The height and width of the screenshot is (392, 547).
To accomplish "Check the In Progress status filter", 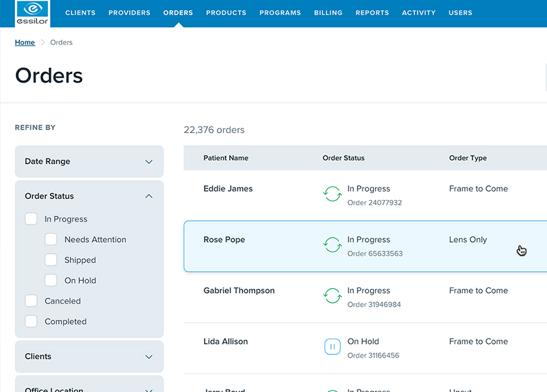I will click(31, 219).
